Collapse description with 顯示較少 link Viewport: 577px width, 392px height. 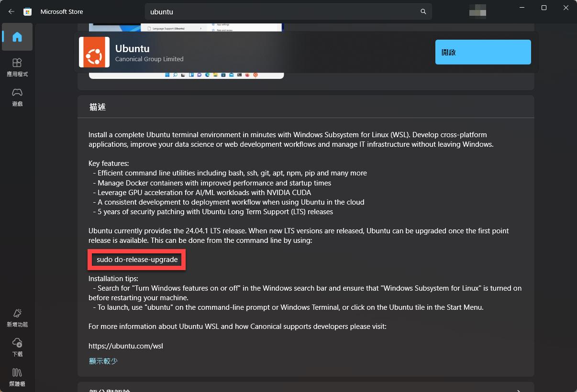[103, 361]
